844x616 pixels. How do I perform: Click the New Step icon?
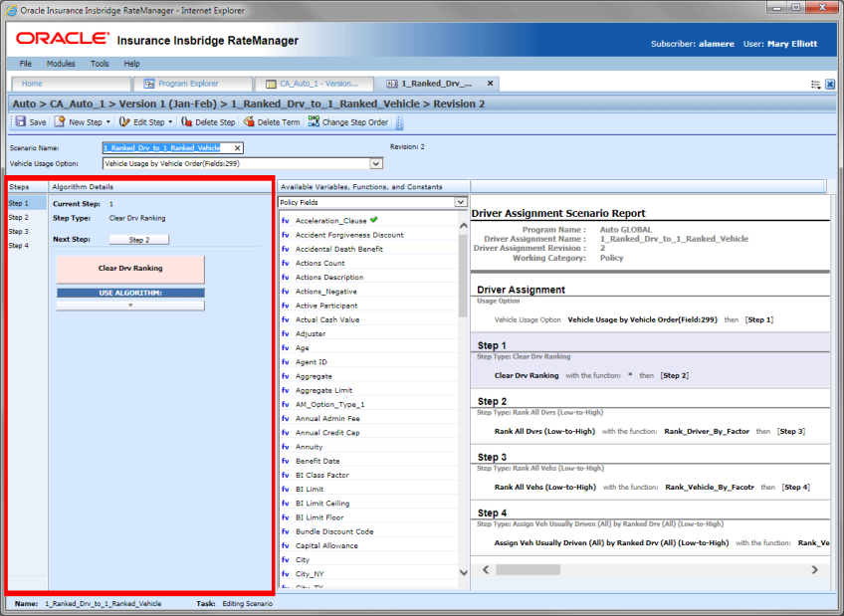point(60,121)
